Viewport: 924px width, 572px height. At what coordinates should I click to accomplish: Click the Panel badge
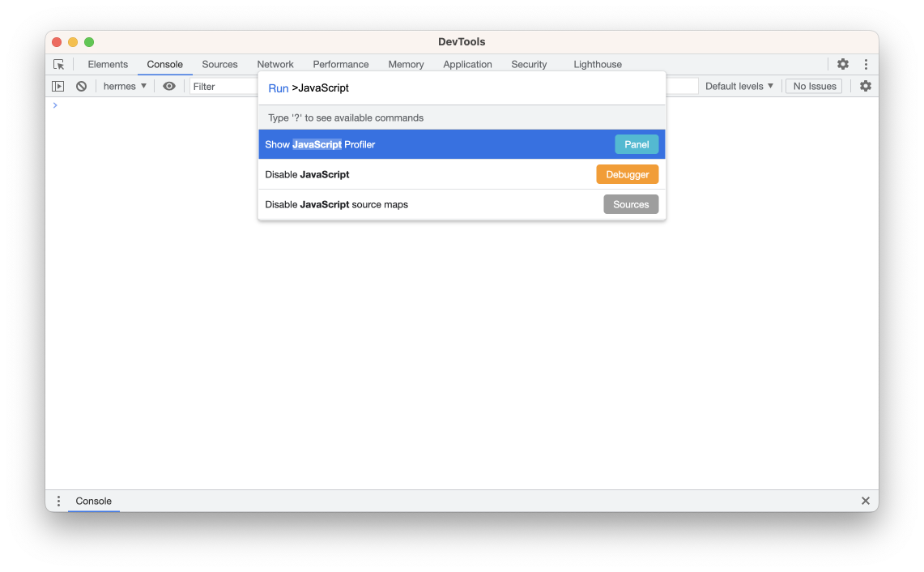(x=637, y=144)
